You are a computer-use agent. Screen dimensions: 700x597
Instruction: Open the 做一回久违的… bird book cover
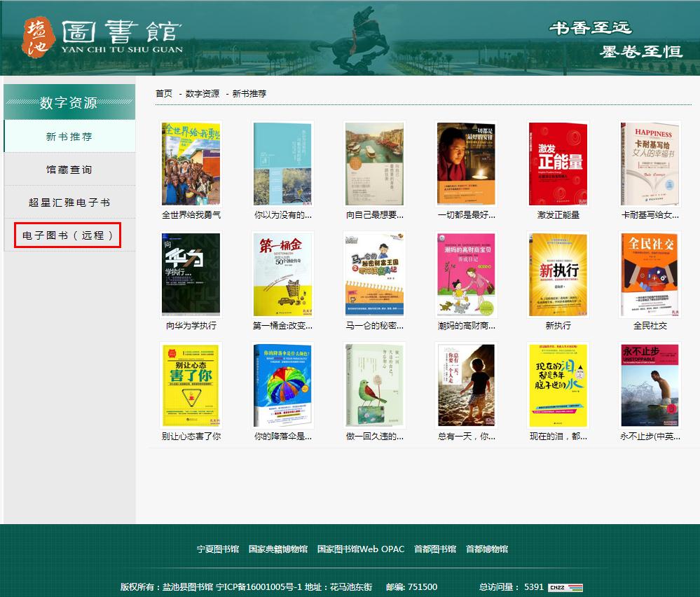(x=375, y=385)
